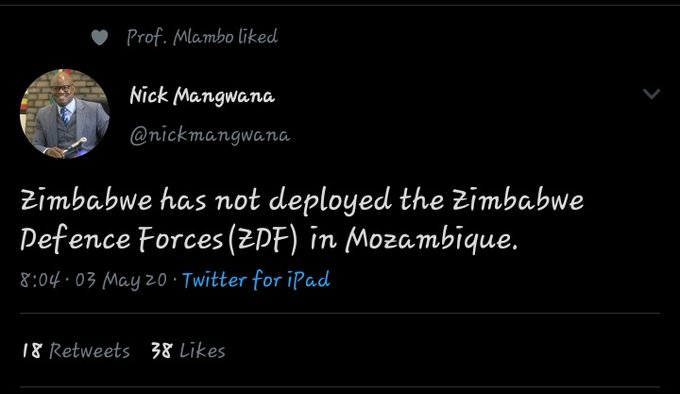Open Nick Mangwana's profile picture
The image size is (680, 394).
pos(65,114)
